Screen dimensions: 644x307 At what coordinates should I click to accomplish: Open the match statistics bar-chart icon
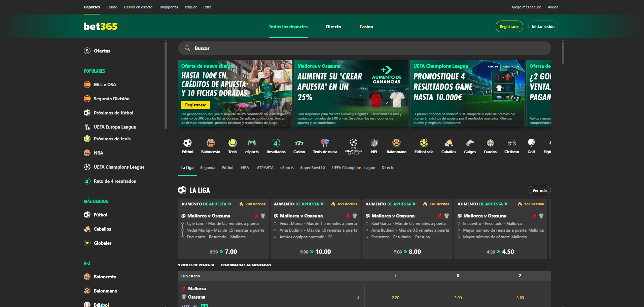coord(359,298)
